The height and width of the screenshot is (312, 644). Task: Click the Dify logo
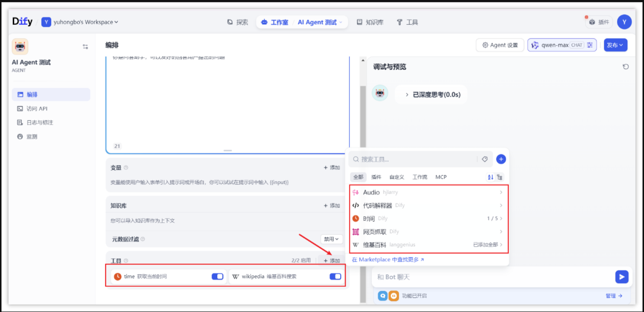pyautogui.click(x=22, y=21)
